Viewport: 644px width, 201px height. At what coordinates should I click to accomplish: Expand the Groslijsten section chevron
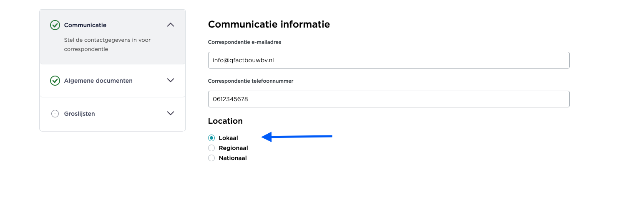click(x=170, y=113)
